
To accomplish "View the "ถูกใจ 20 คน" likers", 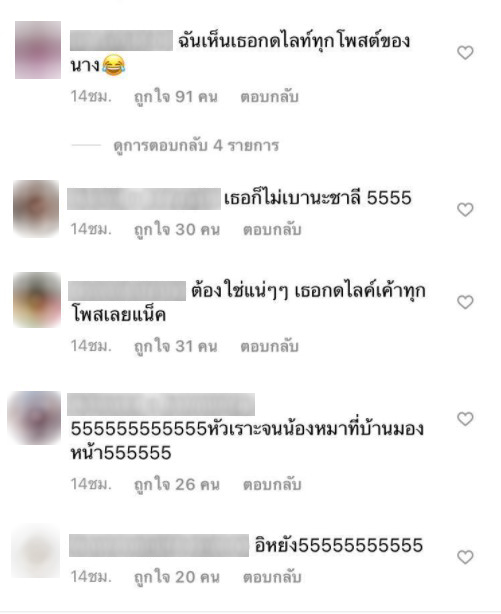I will pyautogui.click(x=177, y=577).
